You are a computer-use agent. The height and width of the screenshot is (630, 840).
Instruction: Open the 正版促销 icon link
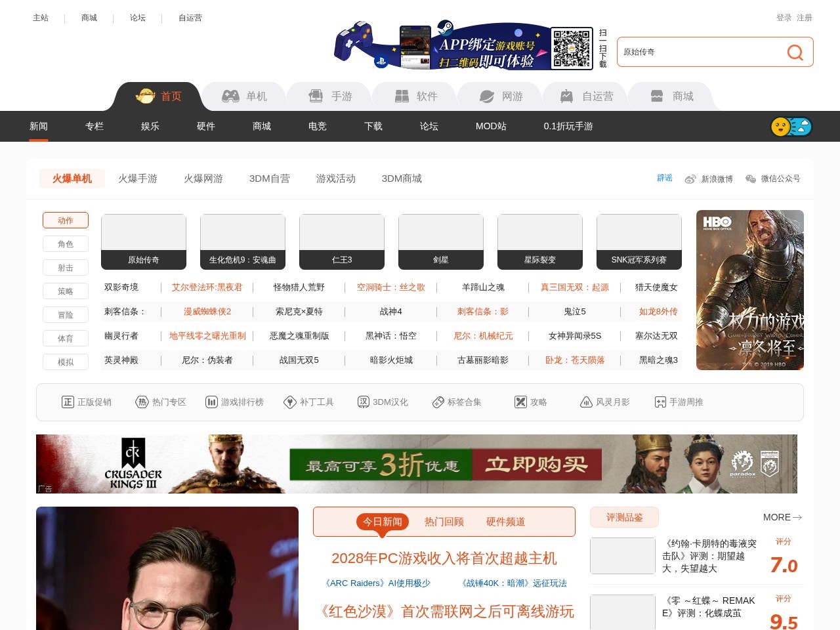[68, 402]
